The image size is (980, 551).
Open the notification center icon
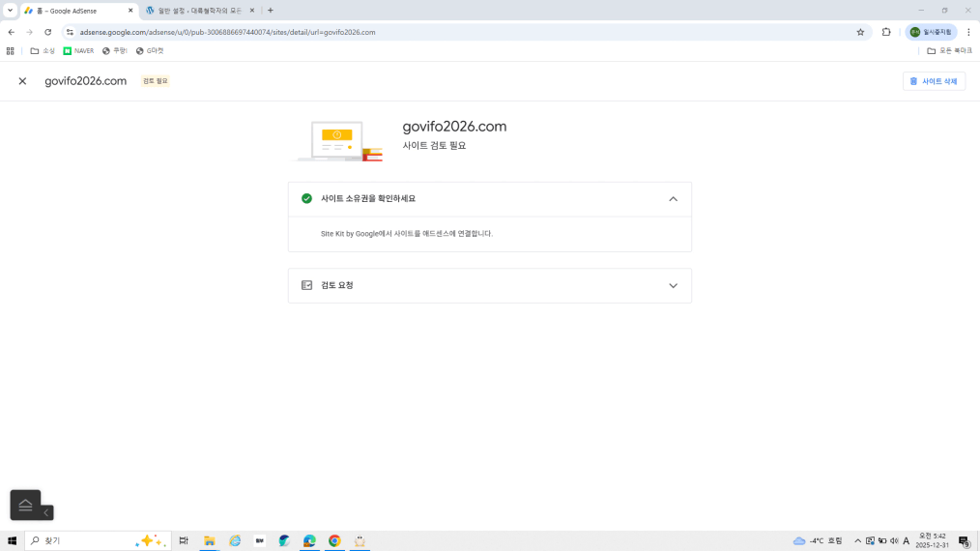point(965,541)
